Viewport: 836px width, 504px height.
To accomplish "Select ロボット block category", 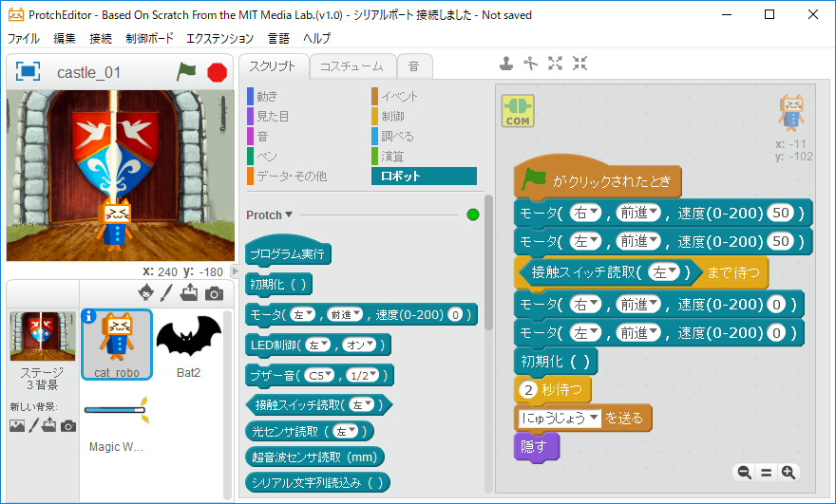I will coord(424,176).
